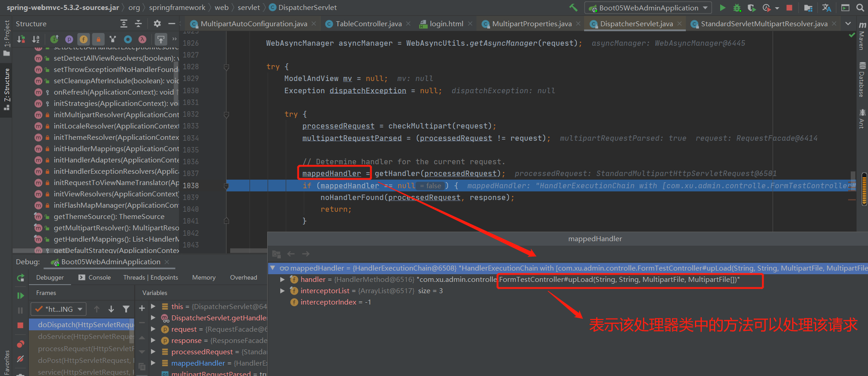
Task: Expand the handler variable node
Action: point(283,280)
